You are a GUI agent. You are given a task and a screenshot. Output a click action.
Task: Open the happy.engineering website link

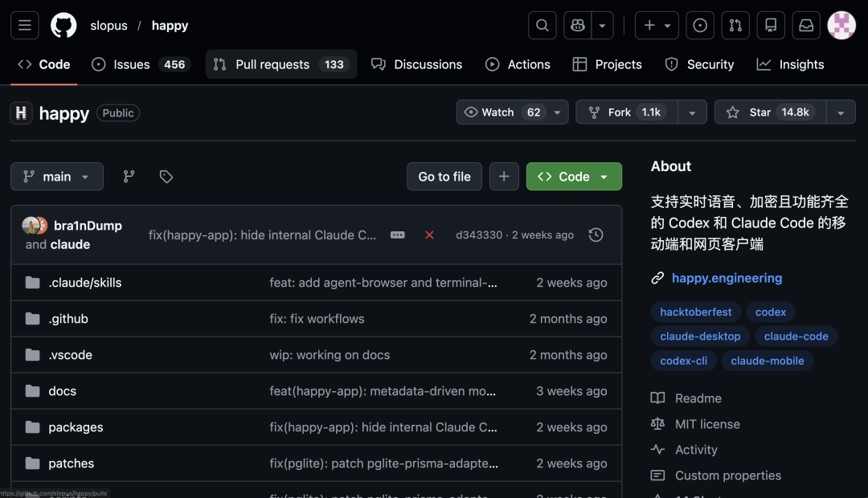(x=727, y=278)
